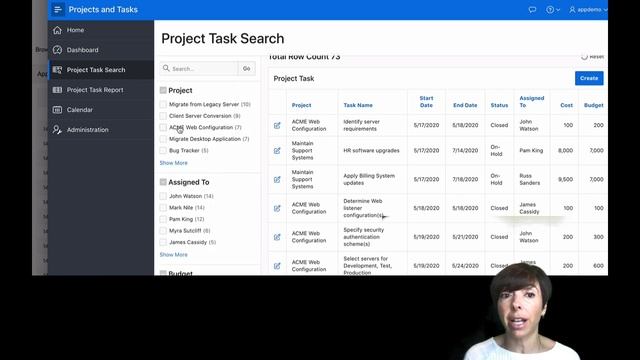Screen dimensions: 640x360
Task: Click the Dashboard gauge icon
Action: tap(58, 50)
